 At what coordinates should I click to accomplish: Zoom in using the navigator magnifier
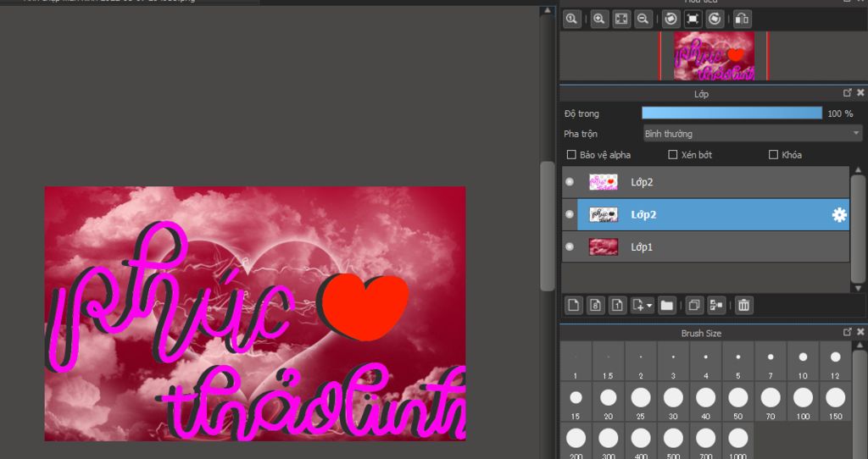(599, 19)
